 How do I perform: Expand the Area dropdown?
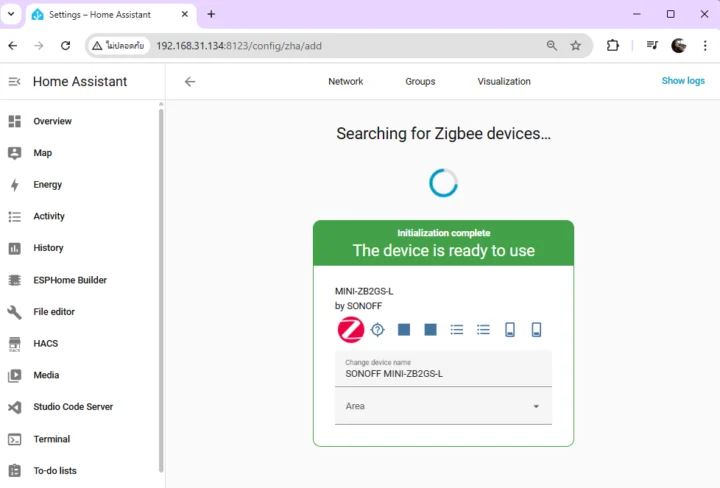point(443,406)
